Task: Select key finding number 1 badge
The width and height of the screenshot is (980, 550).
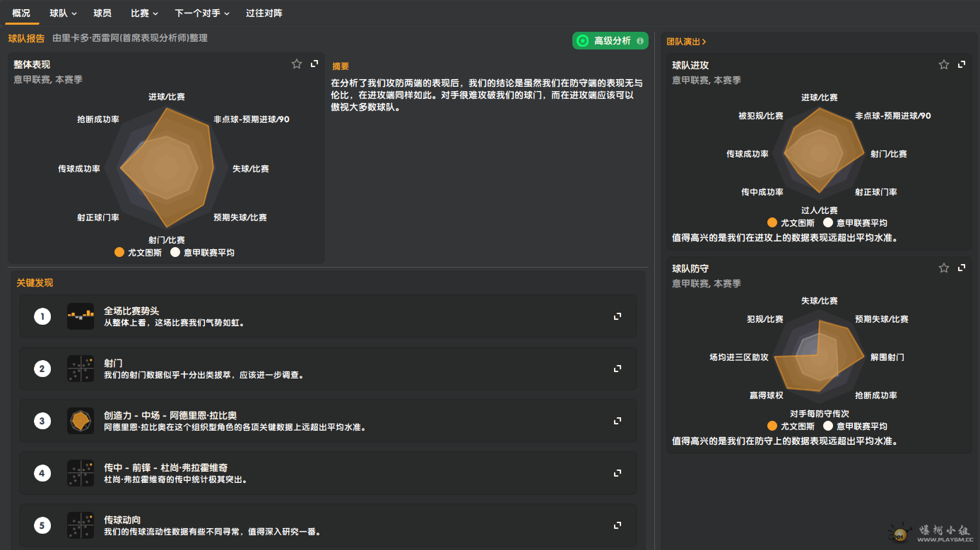Action: pos(42,316)
